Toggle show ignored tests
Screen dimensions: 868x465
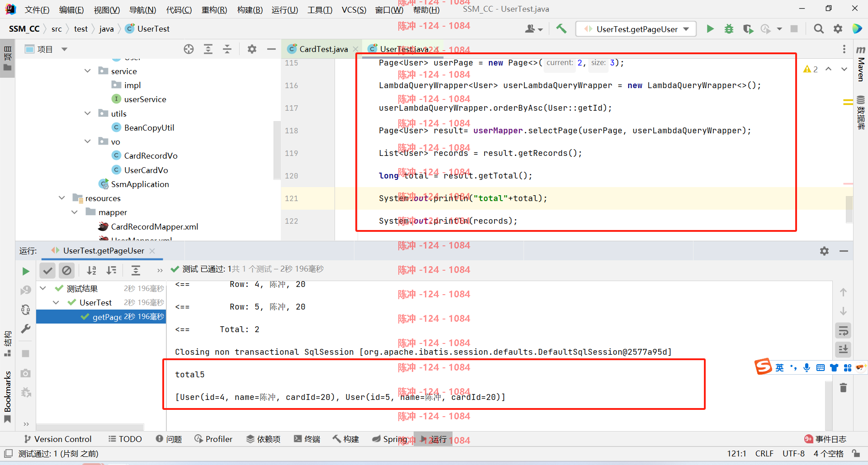pyautogui.click(x=66, y=270)
